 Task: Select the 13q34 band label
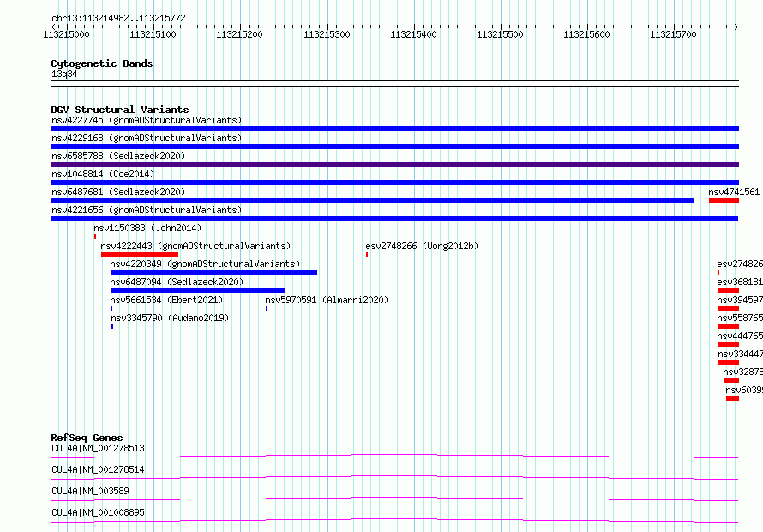pyautogui.click(x=64, y=74)
